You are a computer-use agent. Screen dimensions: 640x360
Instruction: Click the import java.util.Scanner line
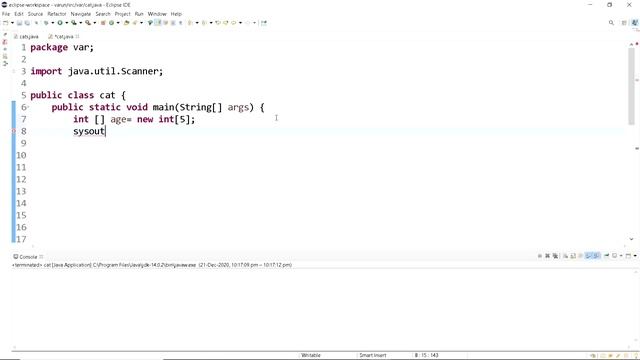(97, 71)
